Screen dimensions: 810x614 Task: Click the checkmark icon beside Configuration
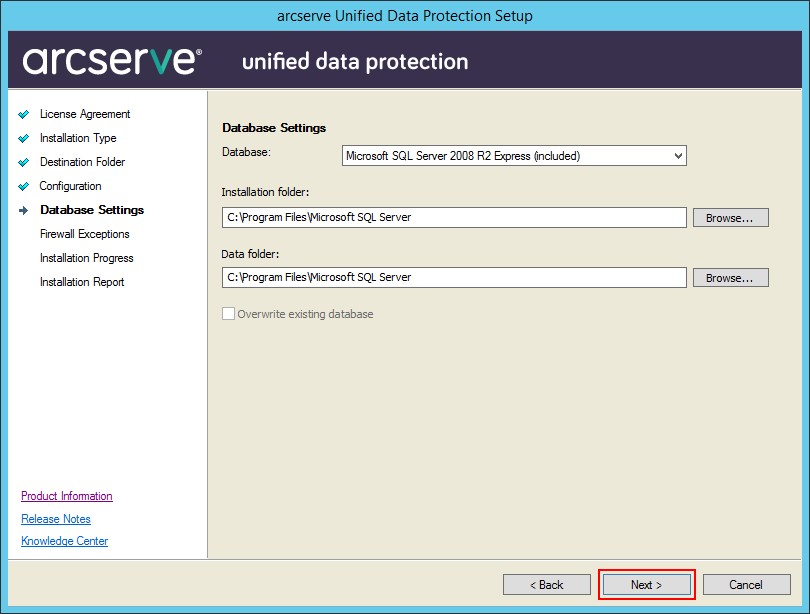23,186
